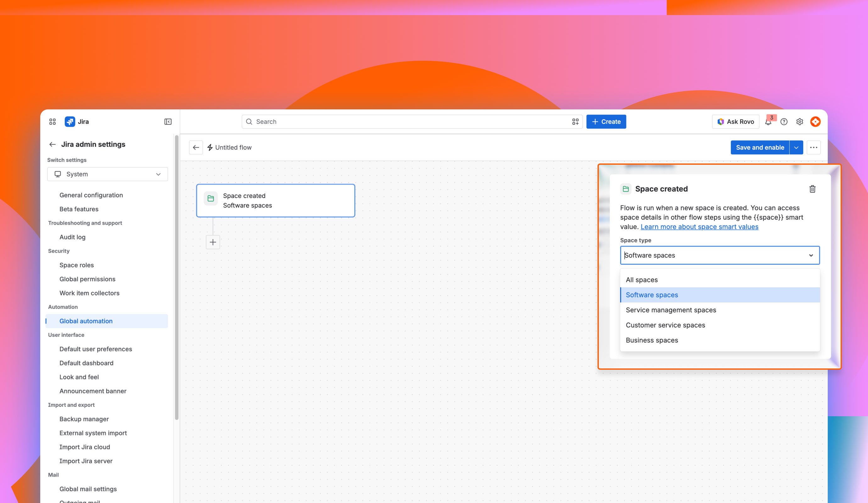Viewport: 868px width, 503px height.
Task: Click the back arrow beside Untitled flow
Action: pos(196,147)
